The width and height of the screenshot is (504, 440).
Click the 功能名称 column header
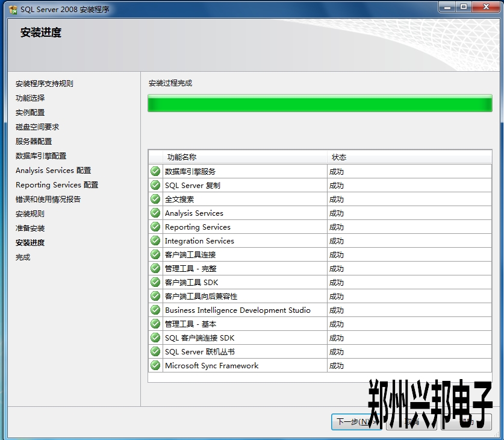(x=245, y=157)
